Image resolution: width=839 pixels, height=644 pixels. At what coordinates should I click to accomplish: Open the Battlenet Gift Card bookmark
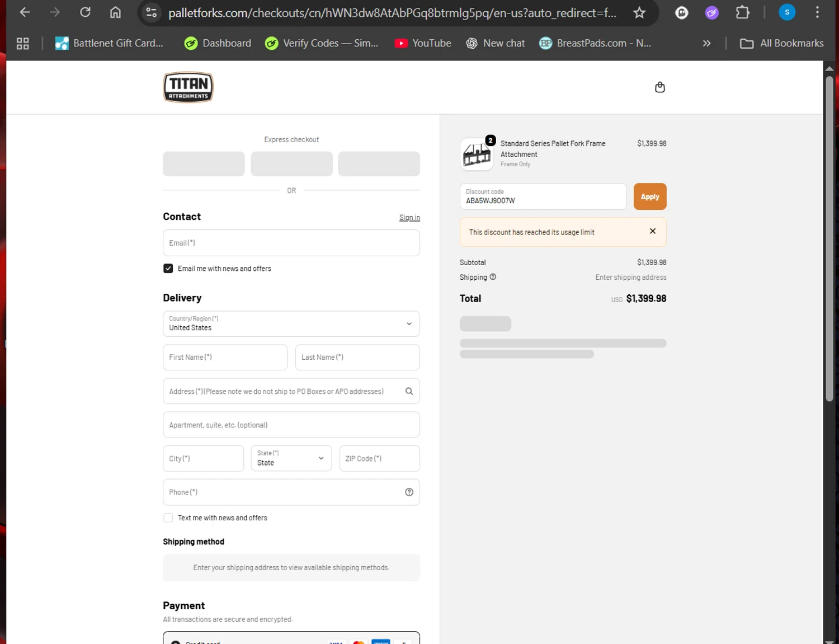point(109,43)
